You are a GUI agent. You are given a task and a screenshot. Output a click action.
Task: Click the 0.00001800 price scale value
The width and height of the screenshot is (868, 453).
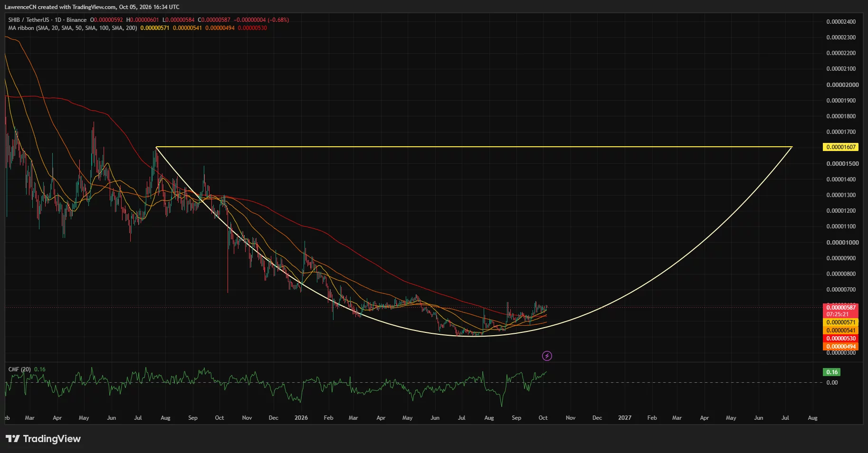(841, 116)
